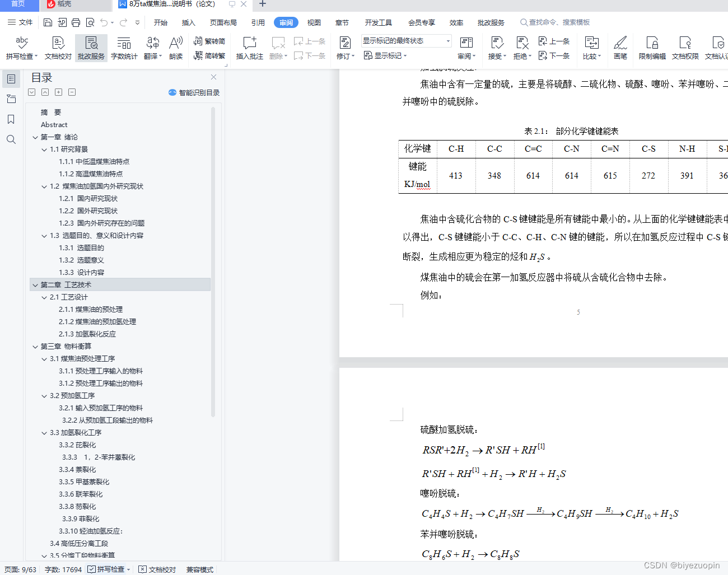Collapse 1.2 煤焦油加氢国内外研究现状 node
This screenshot has height=575, width=728.
(44, 186)
